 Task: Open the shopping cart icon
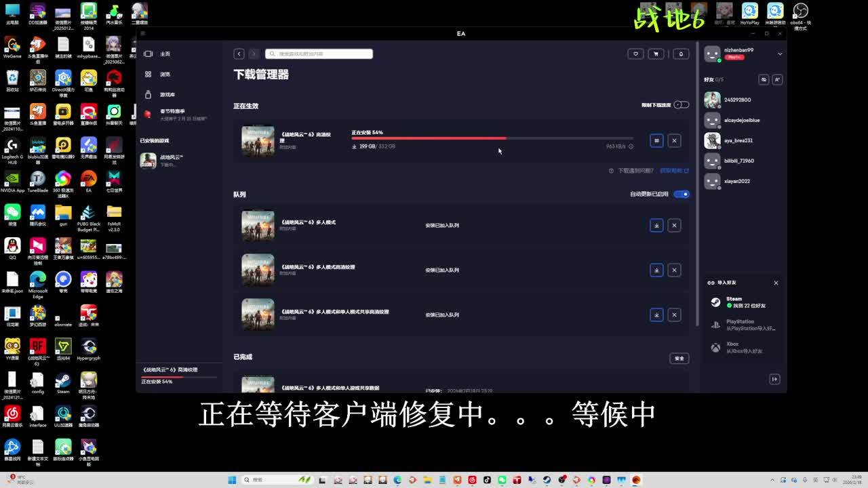click(656, 54)
